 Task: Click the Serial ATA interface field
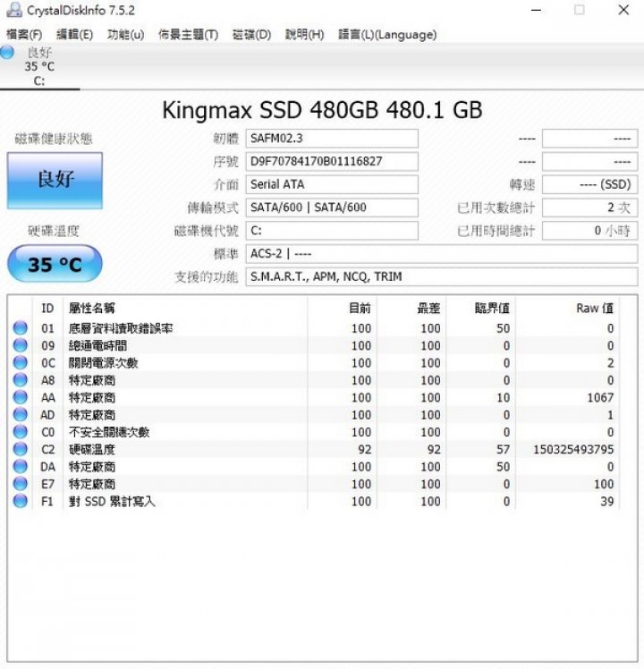tap(332, 184)
